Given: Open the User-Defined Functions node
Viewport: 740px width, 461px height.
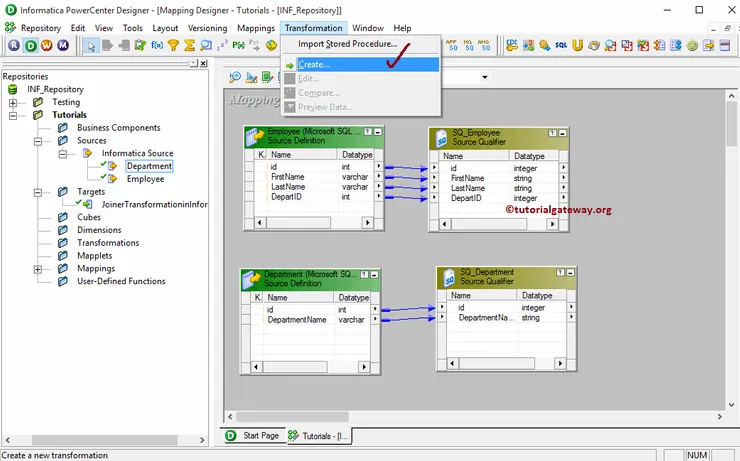Looking at the screenshot, I should point(121,281).
